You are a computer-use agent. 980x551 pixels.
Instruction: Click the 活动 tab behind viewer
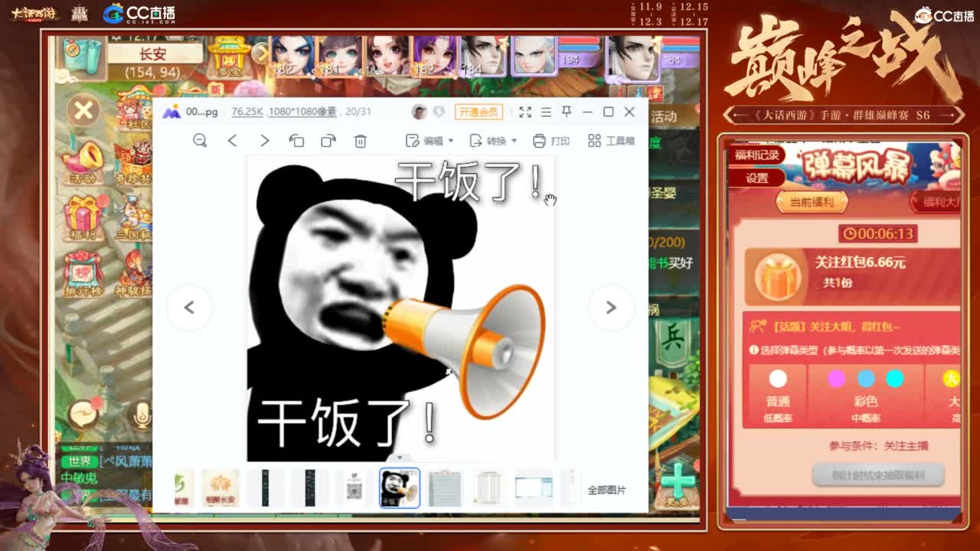[x=664, y=117]
